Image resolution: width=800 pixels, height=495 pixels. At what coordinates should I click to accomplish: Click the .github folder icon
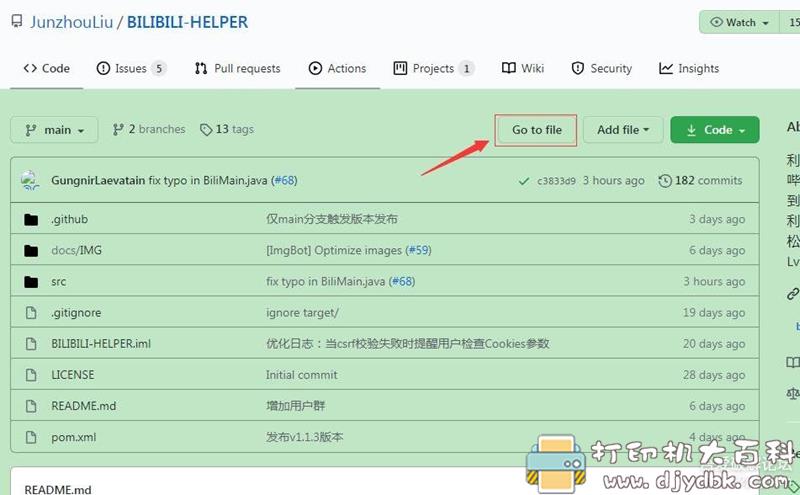tap(31, 219)
